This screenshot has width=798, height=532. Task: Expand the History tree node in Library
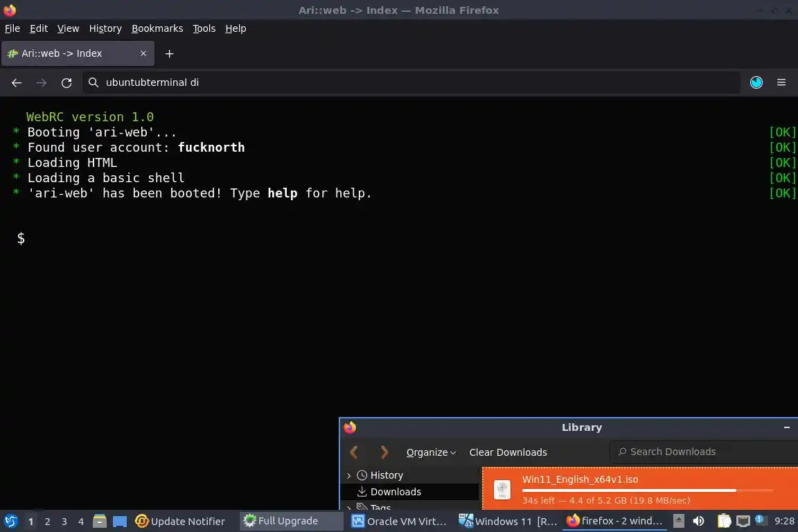[348, 475]
